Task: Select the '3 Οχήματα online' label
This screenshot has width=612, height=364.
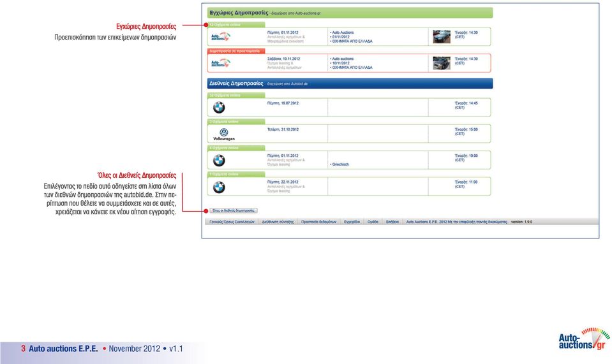Action: pyautogui.click(x=236, y=122)
